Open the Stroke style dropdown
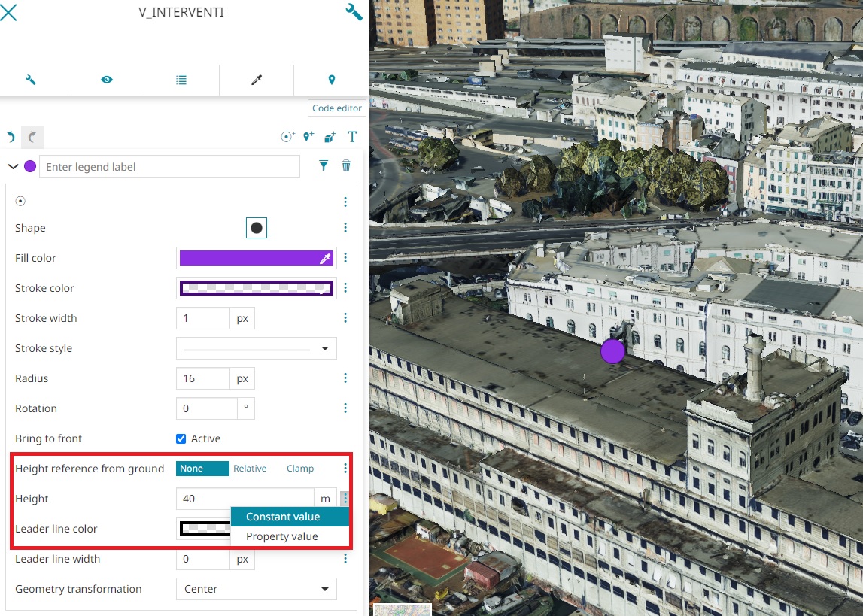Screen dimensions: 863x616 pos(256,348)
